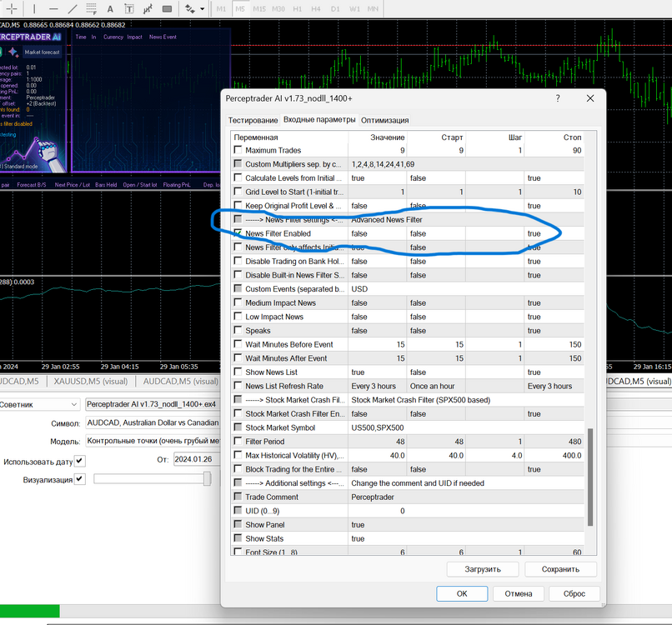
Task: Open the arrows objects dropdown arrow
Action: click(x=203, y=8)
